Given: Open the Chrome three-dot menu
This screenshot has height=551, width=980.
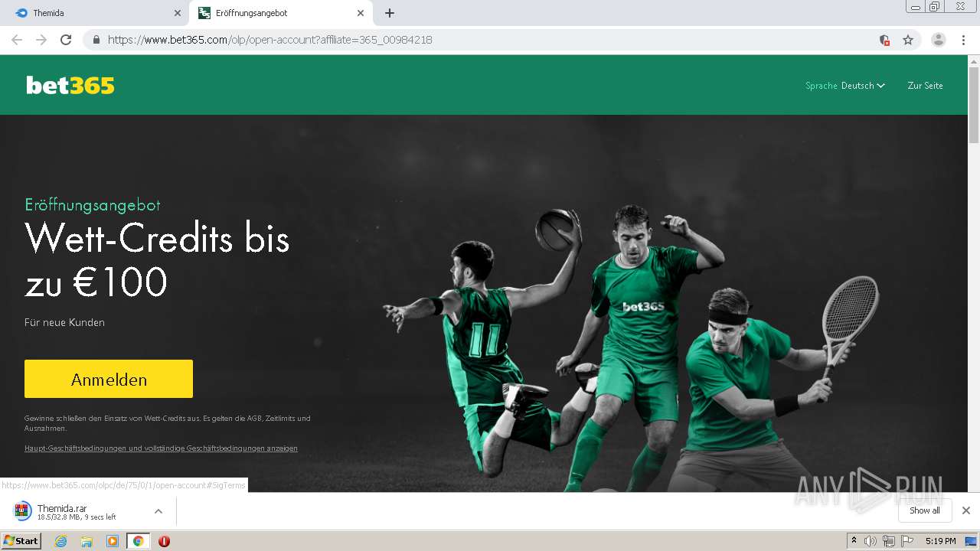Looking at the screenshot, I should 963,40.
